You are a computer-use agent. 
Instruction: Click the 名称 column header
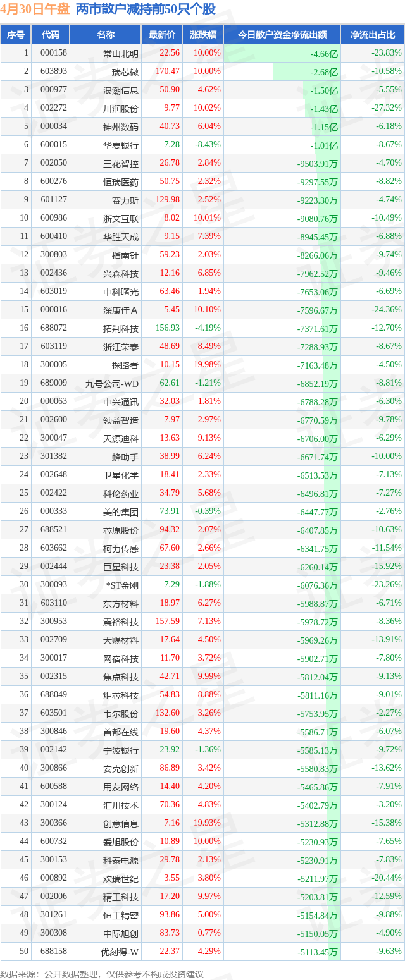pos(106,35)
